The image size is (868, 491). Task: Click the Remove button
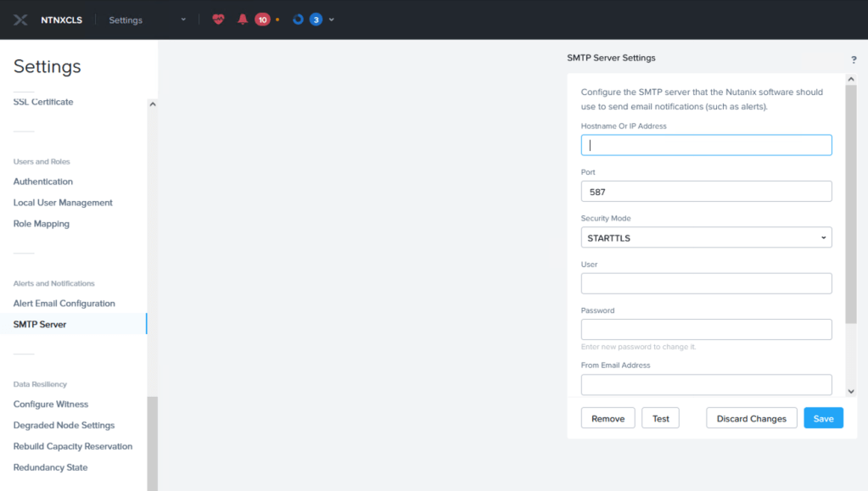coord(608,418)
